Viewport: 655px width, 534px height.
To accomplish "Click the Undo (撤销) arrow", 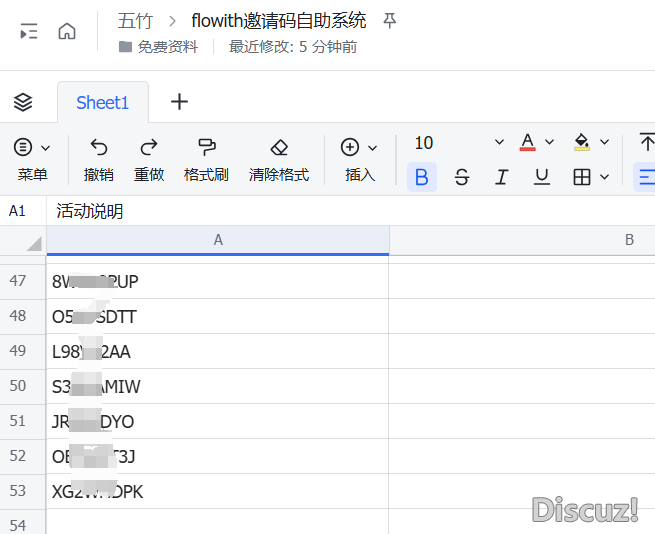I will (98, 147).
